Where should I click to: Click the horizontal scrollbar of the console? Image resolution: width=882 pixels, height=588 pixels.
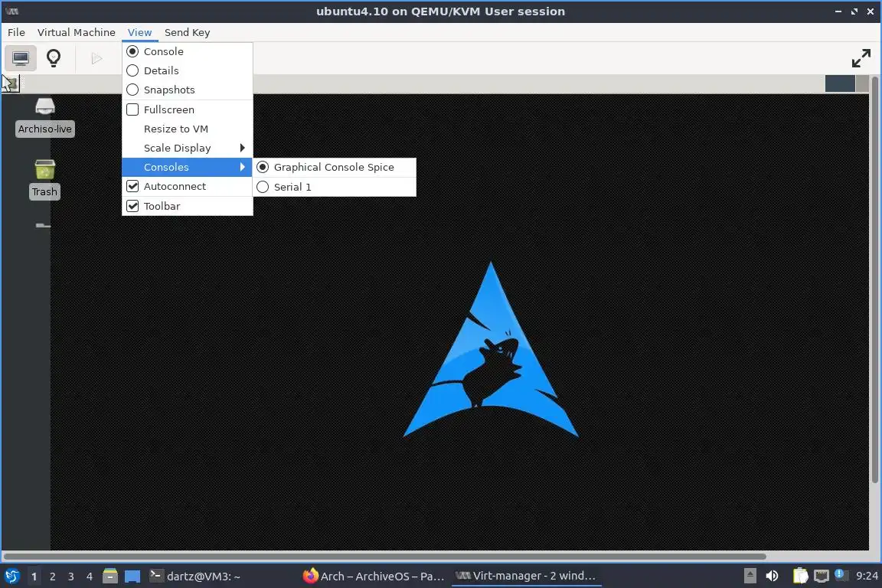tap(385, 557)
